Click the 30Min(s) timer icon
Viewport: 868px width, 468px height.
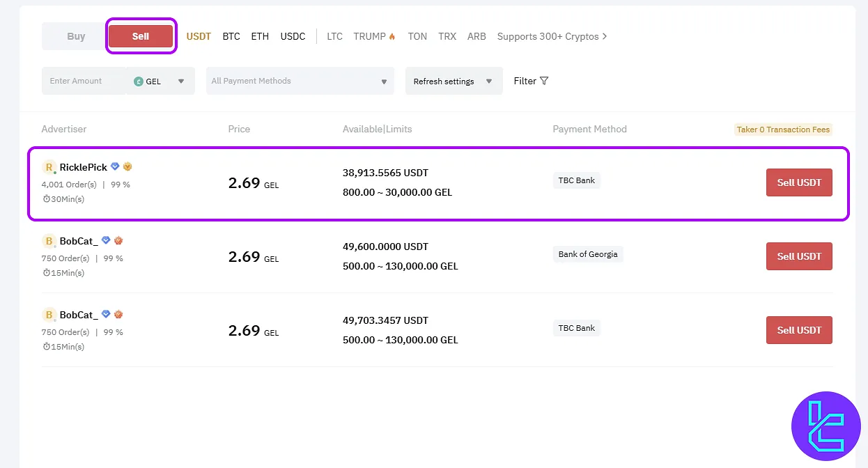[46, 199]
